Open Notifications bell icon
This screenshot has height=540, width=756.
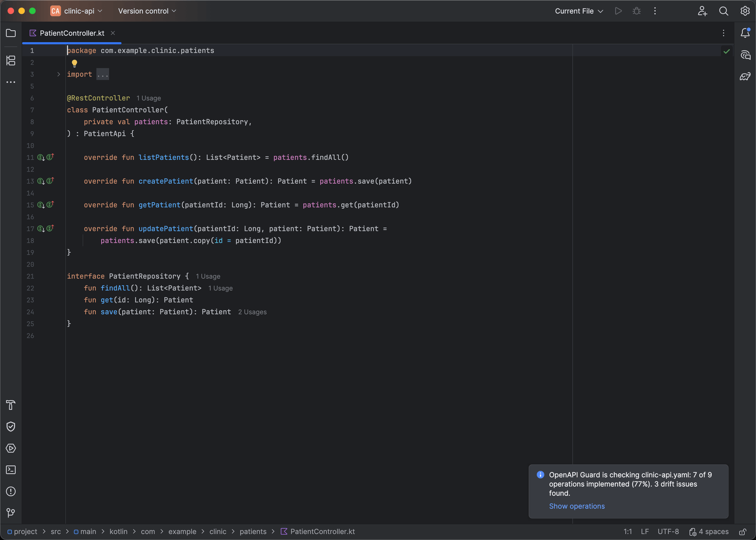pyautogui.click(x=745, y=33)
